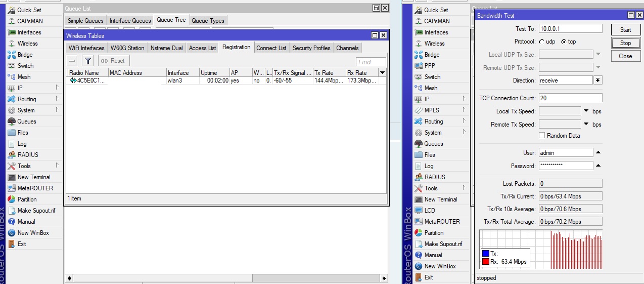Open Interfaces in left WinBox sidebar
This screenshot has height=284, width=644.
[x=29, y=32]
